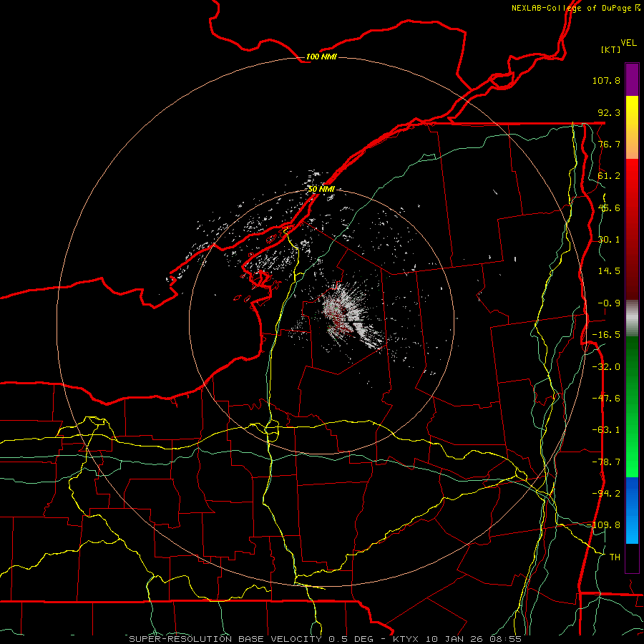644x644 pixels.
Task: Select the 76.7 legend value
Action: tap(609, 144)
